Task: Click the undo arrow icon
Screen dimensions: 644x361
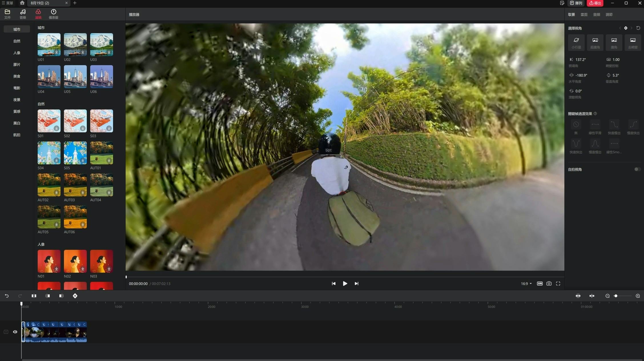Action: 7,296
